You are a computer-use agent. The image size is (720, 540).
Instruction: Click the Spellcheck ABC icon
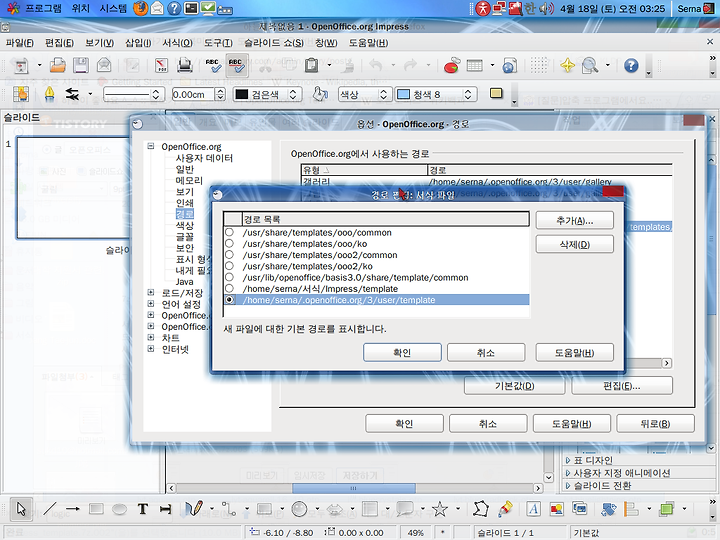click(x=213, y=66)
